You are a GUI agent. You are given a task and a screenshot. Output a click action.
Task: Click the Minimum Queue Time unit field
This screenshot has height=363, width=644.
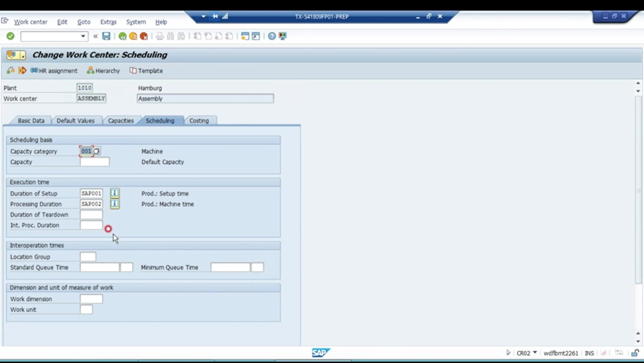coord(258,267)
